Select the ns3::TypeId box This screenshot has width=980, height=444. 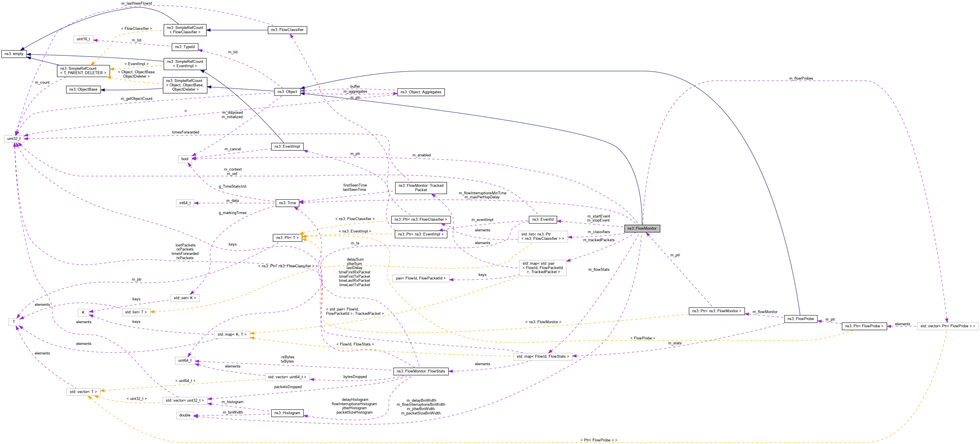click(x=185, y=47)
